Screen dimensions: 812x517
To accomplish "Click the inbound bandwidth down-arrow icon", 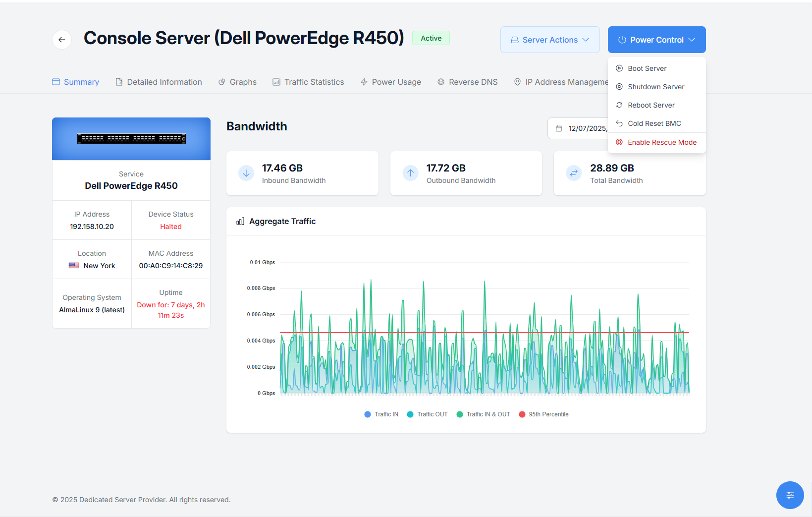I will [x=246, y=173].
